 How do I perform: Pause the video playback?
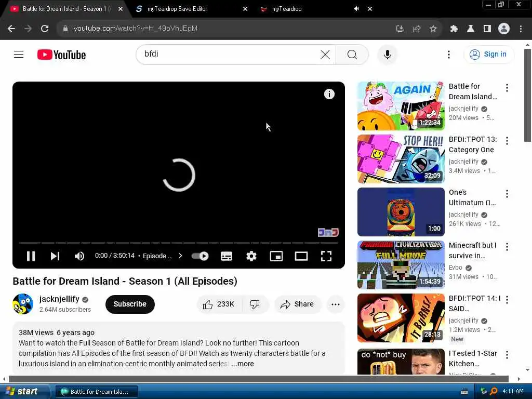click(x=31, y=256)
